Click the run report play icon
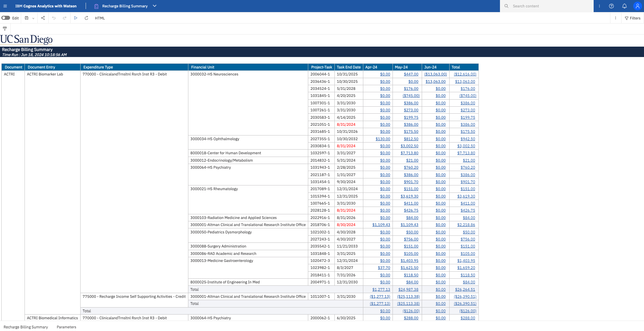 (76, 18)
